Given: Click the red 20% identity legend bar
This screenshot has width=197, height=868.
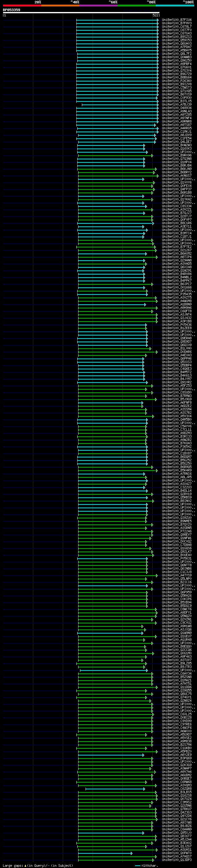Looking at the screenshot, I should pyautogui.click(x=22, y=6).
